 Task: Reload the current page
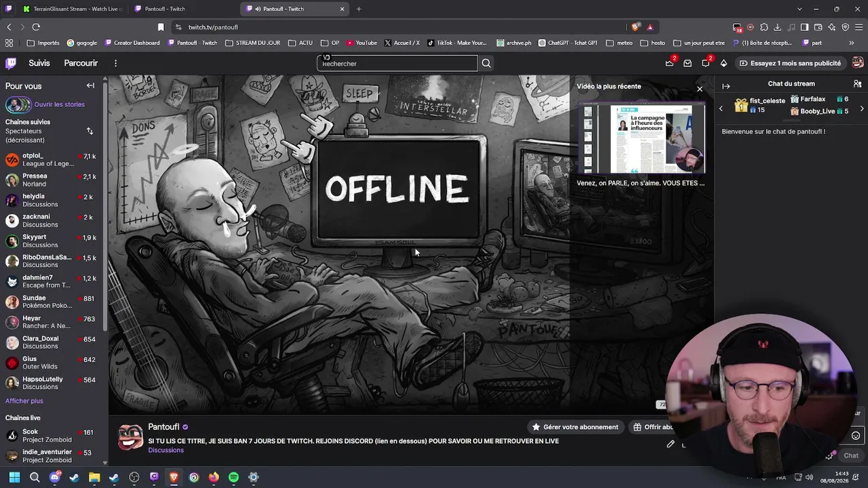pyautogui.click(x=36, y=27)
